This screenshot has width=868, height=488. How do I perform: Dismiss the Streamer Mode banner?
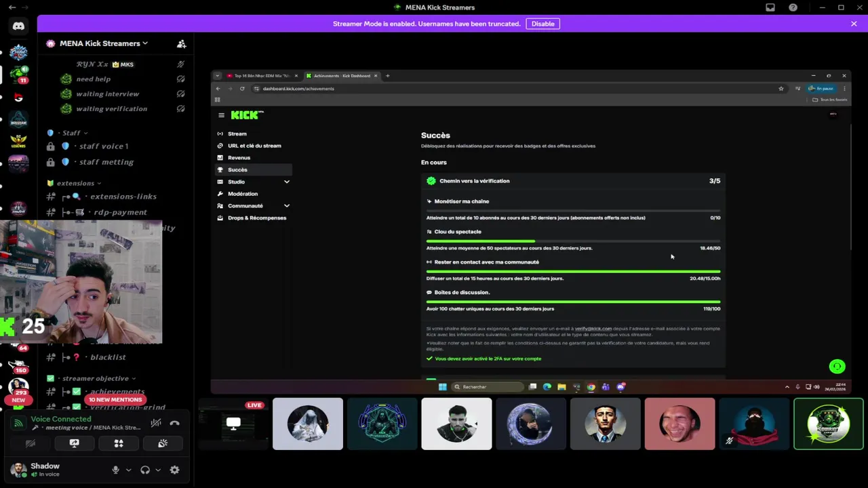(854, 24)
